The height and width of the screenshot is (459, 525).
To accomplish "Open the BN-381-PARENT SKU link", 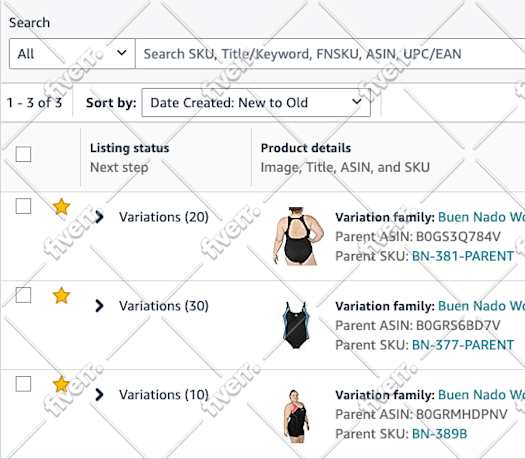I will click(463, 256).
